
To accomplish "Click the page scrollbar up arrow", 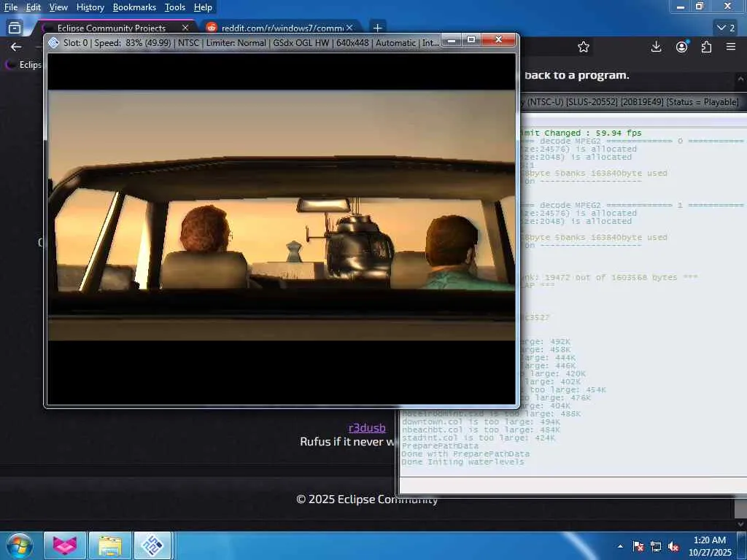I will [741, 79].
